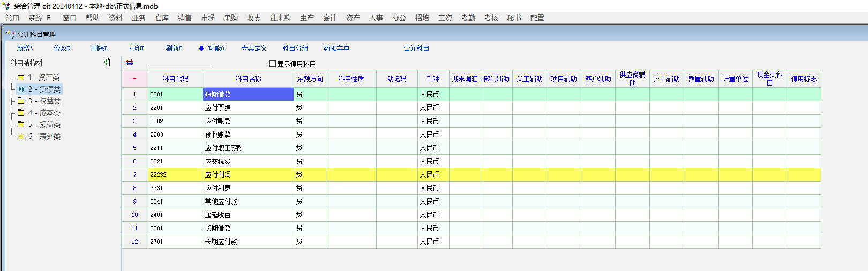This screenshot has height=271, width=868.
Task: Click the refresh icon beside 科目结构树
Action: 106,63
